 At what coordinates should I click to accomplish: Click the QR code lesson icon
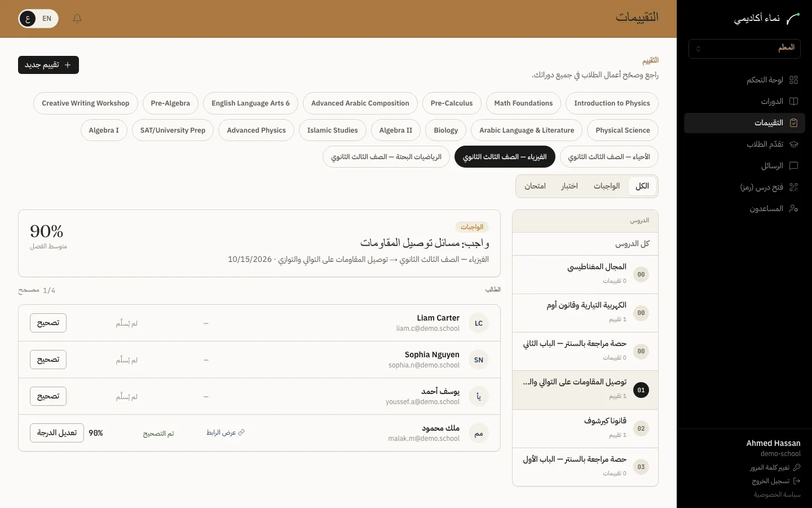coord(793,187)
